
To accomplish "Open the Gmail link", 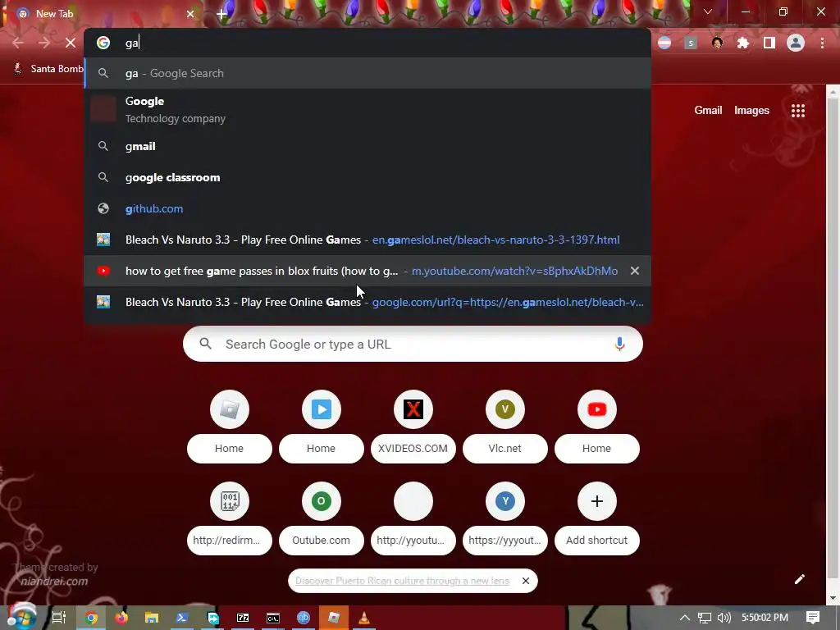I will tap(708, 111).
